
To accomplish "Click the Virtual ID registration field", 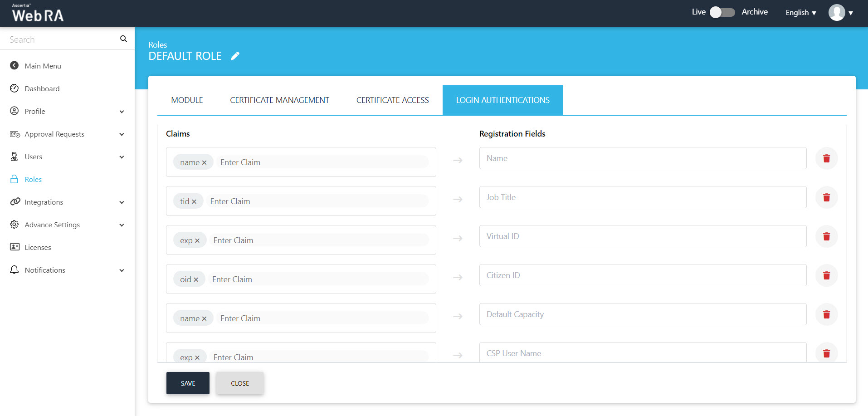I will (x=643, y=236).
